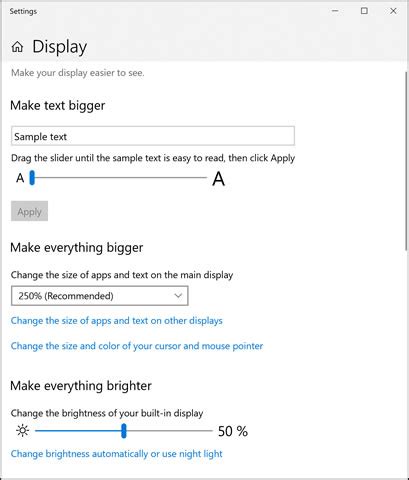Click the sun brightness icon
This screenshot has height=480, width=409.
22,431
